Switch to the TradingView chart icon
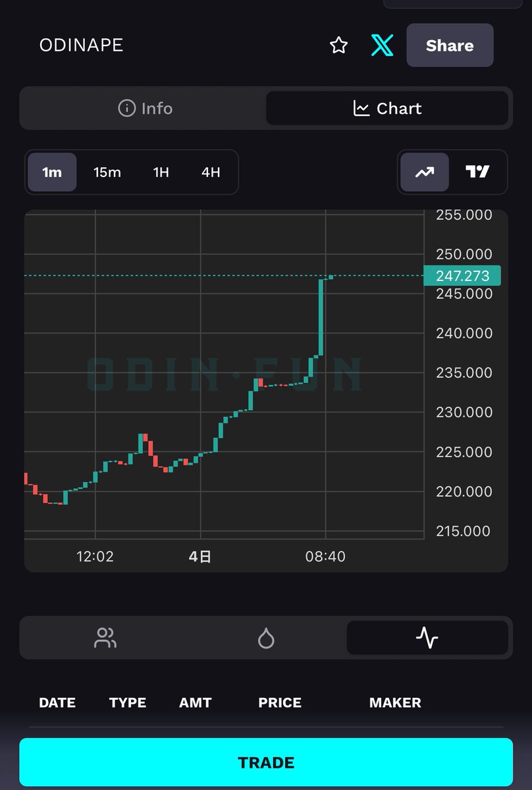Screen dimensions: 532x790 point(478,172)
